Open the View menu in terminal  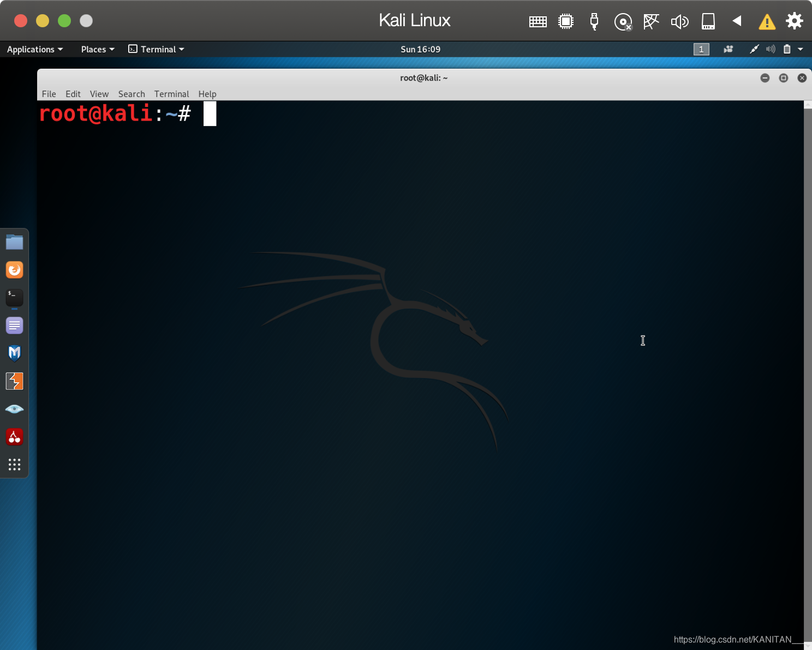tap(99, 94)
